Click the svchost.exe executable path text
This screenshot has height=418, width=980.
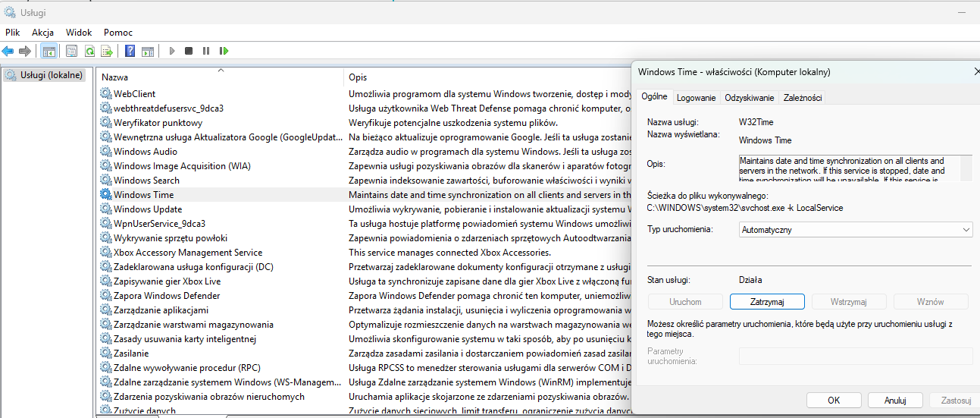[745, 208]
